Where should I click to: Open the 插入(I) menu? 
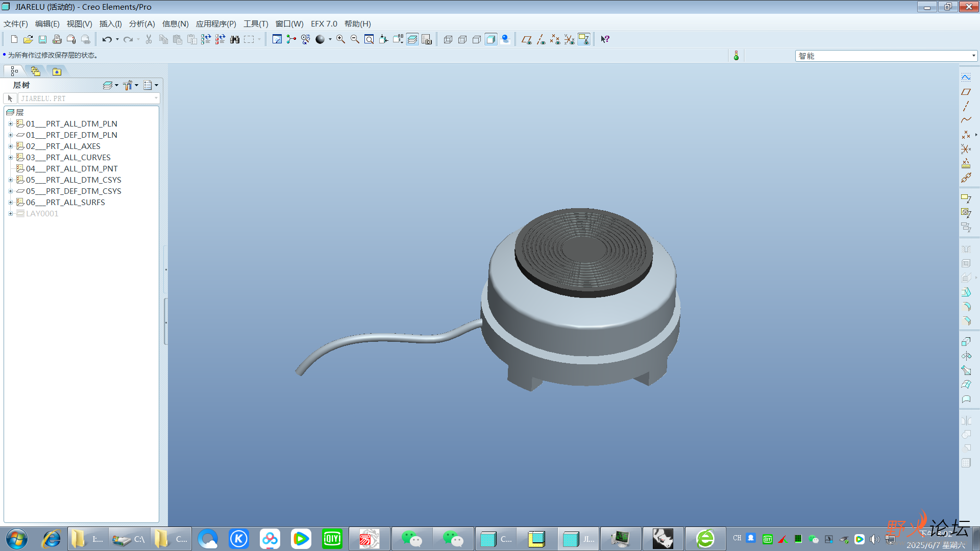point(110,24)
